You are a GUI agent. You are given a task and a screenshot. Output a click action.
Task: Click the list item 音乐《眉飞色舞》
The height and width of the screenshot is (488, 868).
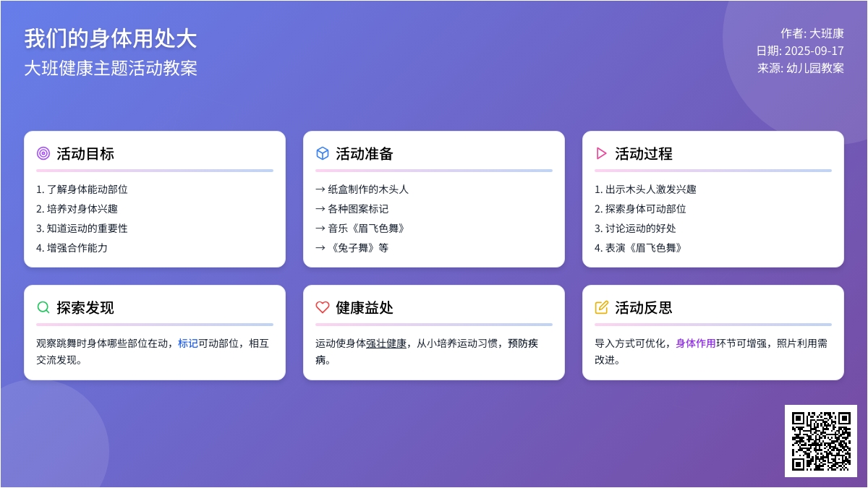[x=360, y=228]
